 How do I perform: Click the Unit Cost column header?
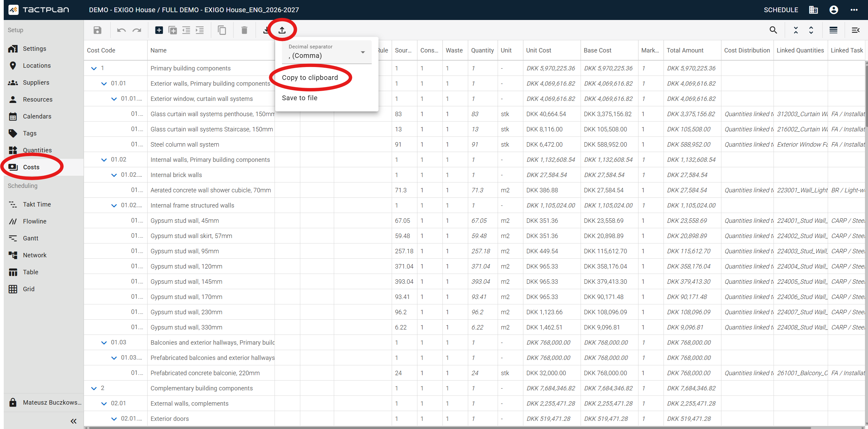pyautogui.click(x=551, y=50)
